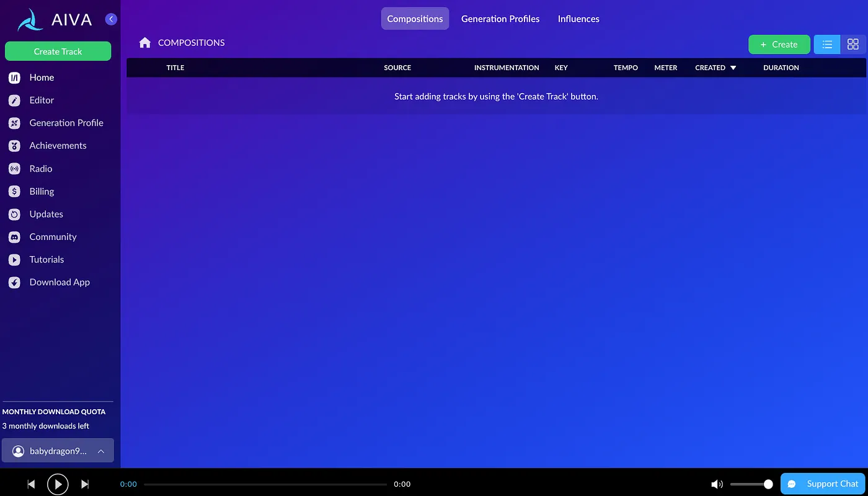Open the Tutorials play icon
The image size is (868, 496).
[15, 260]
